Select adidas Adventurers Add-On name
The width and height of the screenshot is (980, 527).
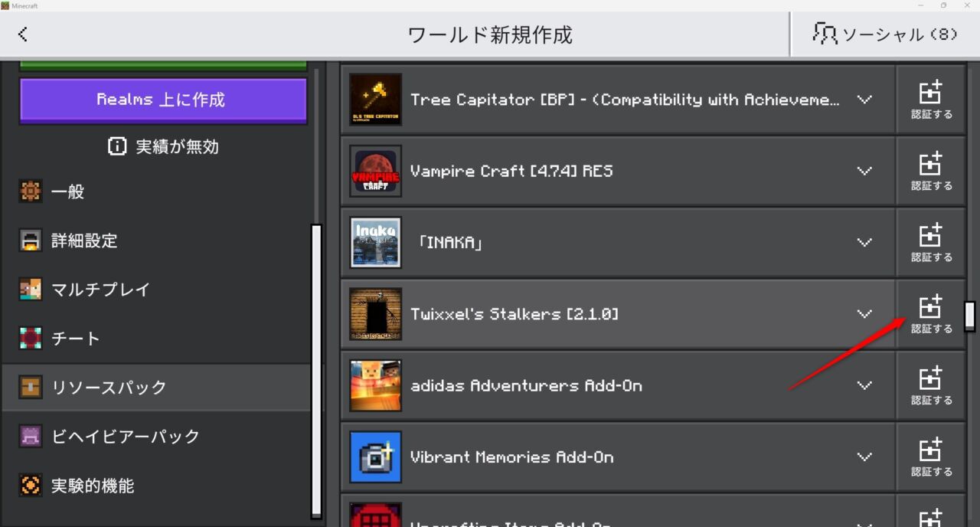(526, 385)
